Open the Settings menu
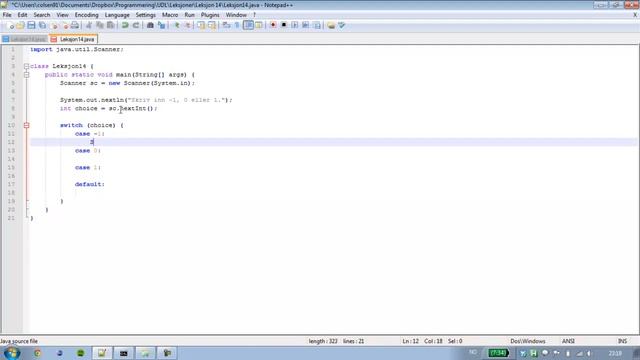This screenshot has height=360, width=640. tap(146, 15)
